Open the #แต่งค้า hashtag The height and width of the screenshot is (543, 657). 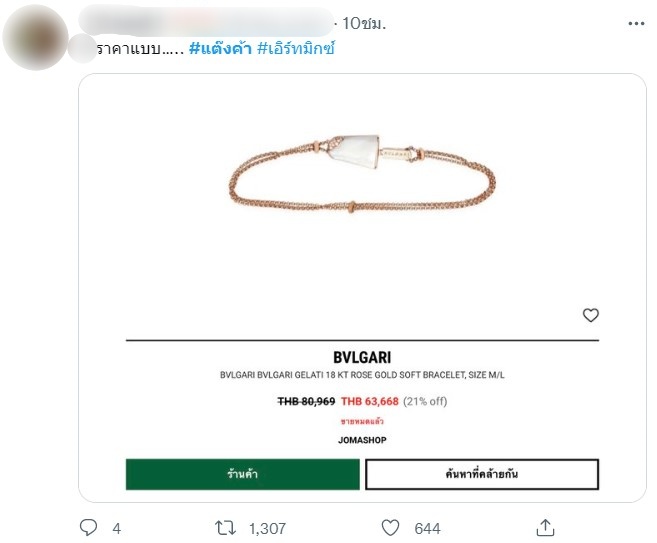pos(221,49)
